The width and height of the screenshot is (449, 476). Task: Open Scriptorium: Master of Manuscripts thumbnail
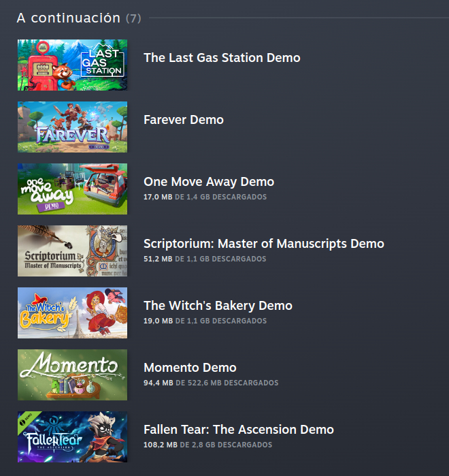click(73, 251)
